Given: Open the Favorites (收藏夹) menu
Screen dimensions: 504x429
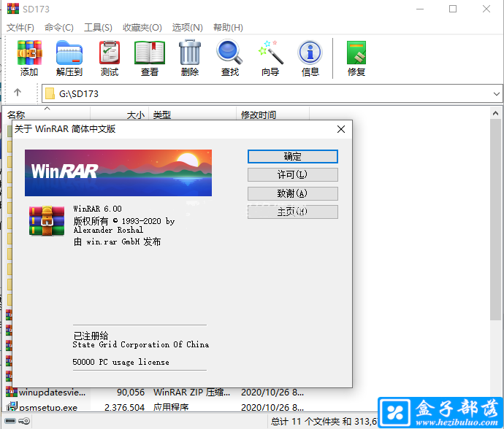Looking at the screenshot, I should point(142,28).
